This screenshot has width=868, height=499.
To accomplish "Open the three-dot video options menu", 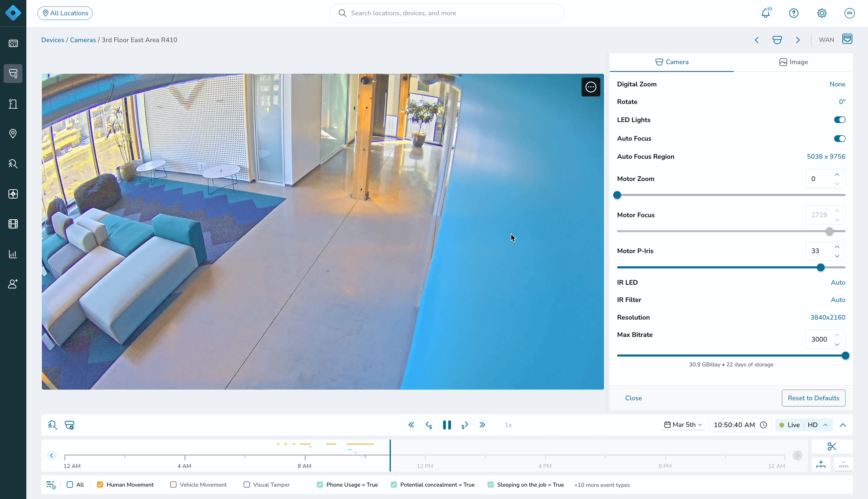I will tap(591, 87).
